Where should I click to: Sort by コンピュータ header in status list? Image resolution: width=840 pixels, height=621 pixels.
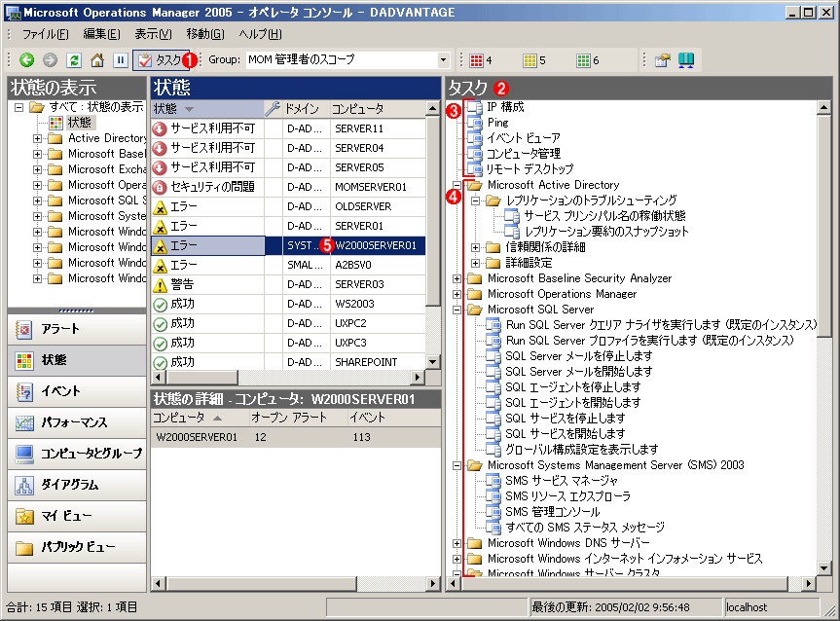click(x=378, y=109)
